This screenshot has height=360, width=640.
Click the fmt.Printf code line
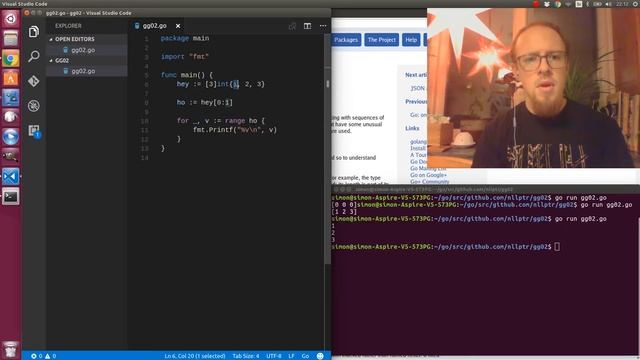pyautogui.click(x=235, y=130)
